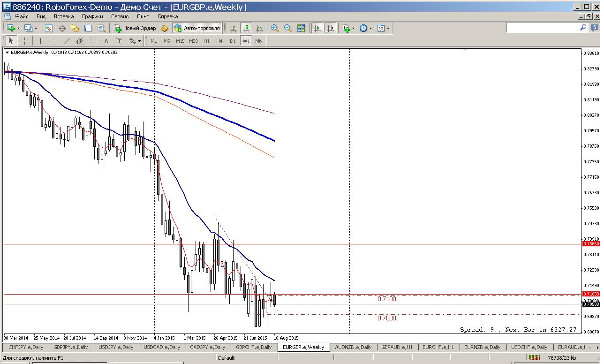
Task: Open the periods clock icon
Action: [363, 28]
